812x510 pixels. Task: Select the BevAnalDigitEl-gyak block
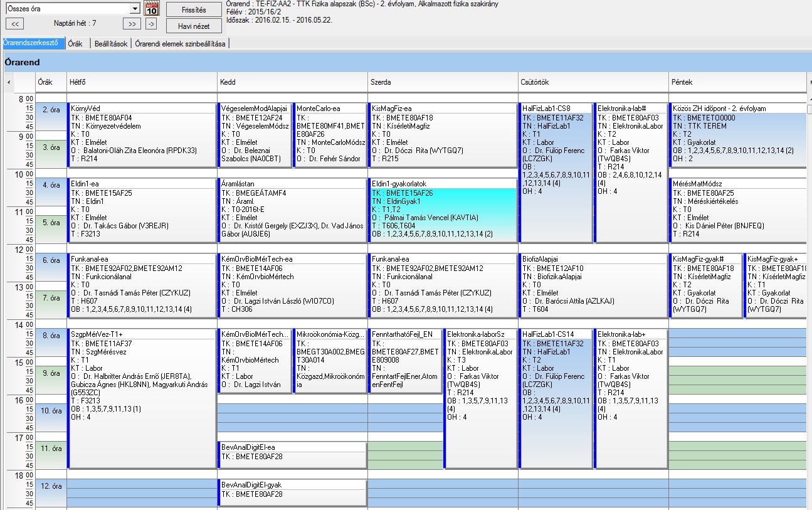coord(292,492)
